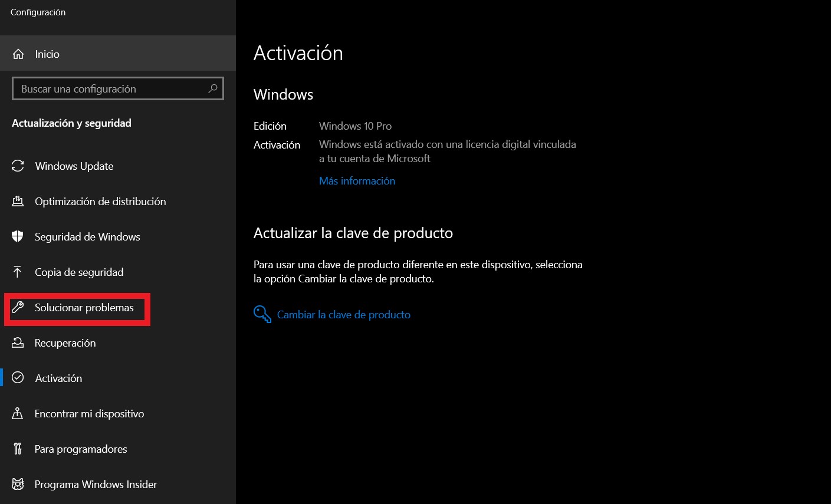The width and height of the screenshot is (831, 504).
Task: Select Copia de seguridad
Action: point(118,272)
